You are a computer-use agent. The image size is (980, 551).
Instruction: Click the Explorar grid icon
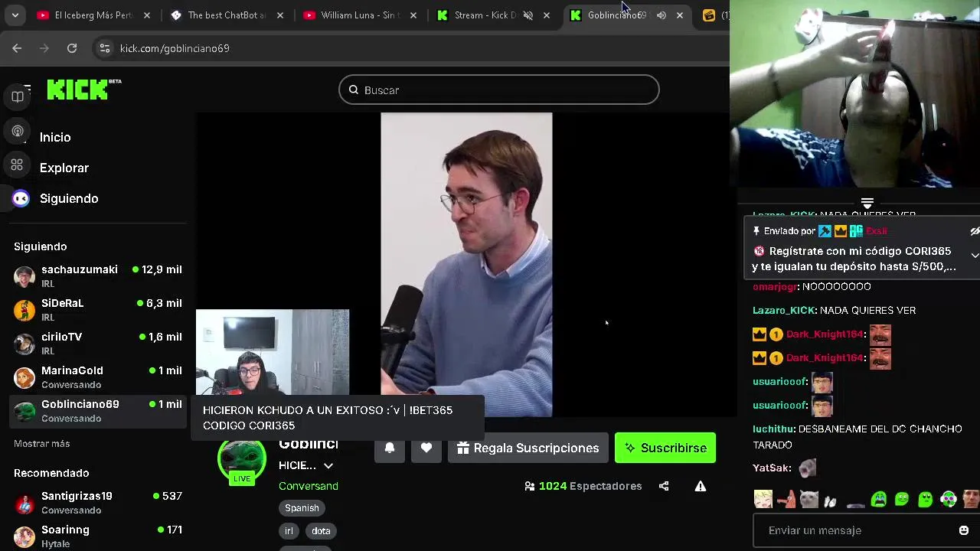pos(17,165)
